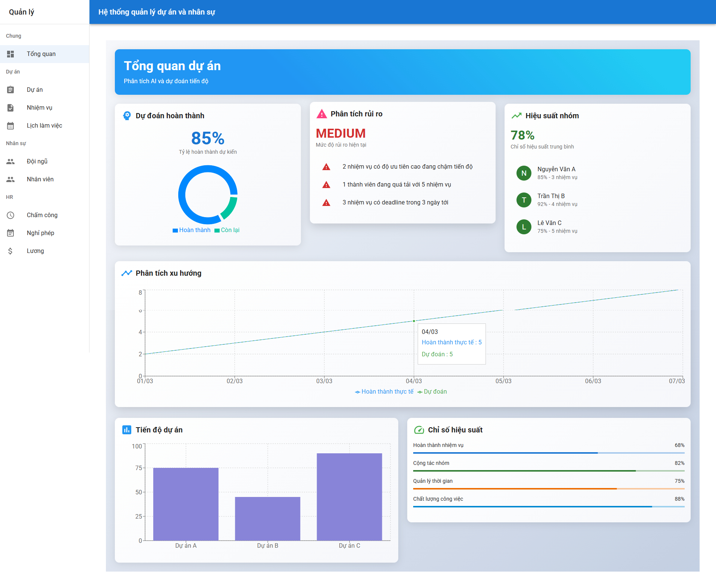Click the Chất lượng công việc progress bar
Screen dimensions: 716x588
click(x=549, y=507)
